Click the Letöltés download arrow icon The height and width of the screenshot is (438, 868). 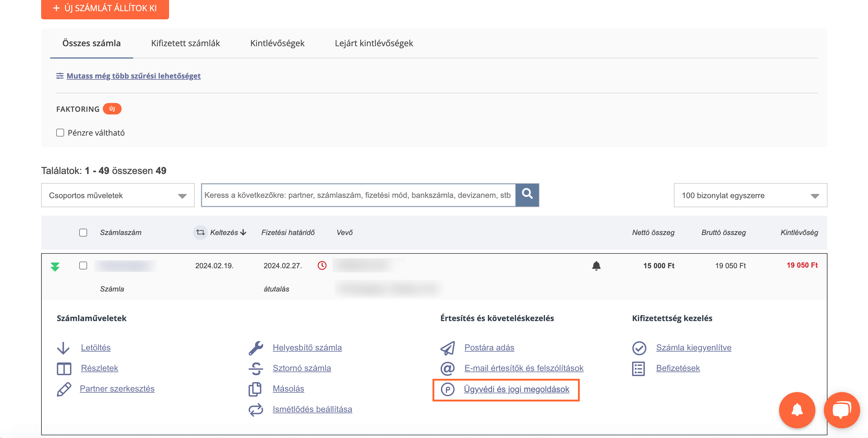tap(63, 348)
